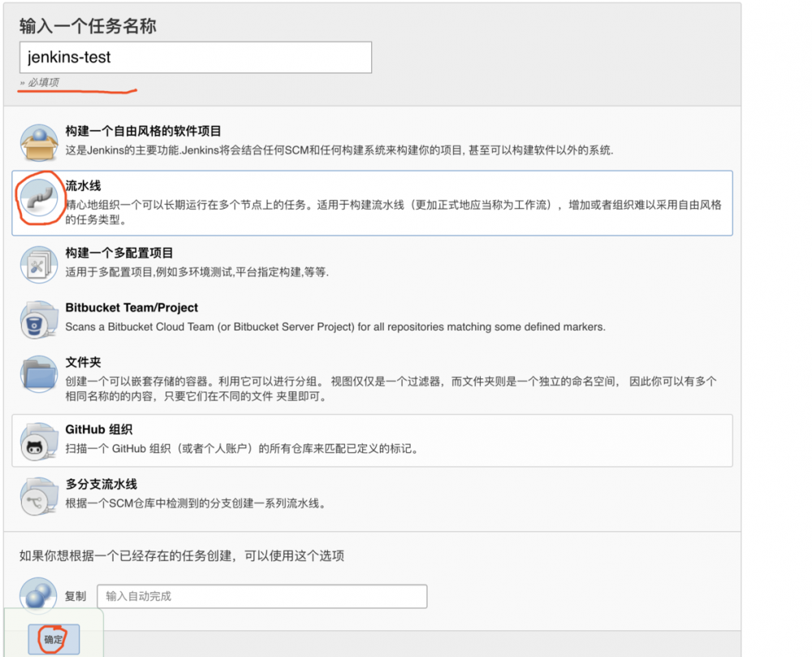
Task: Click the 输入自动完成 autocomplete field
Action: coord(261,595)
